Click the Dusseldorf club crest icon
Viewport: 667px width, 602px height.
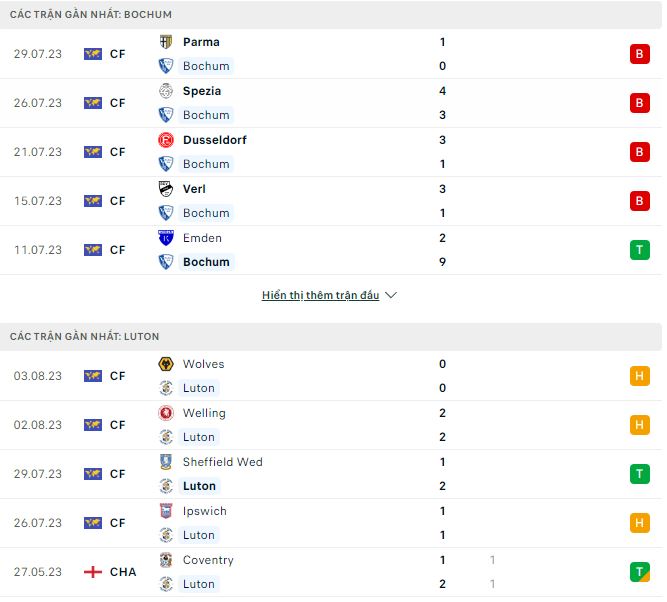pos(166,140)
